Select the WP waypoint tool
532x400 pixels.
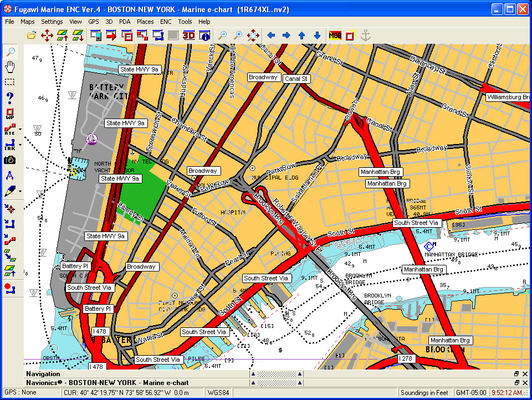[10, 114]
